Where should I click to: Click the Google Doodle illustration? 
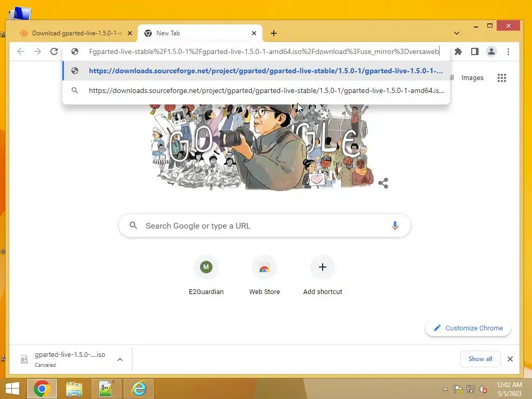263,148
